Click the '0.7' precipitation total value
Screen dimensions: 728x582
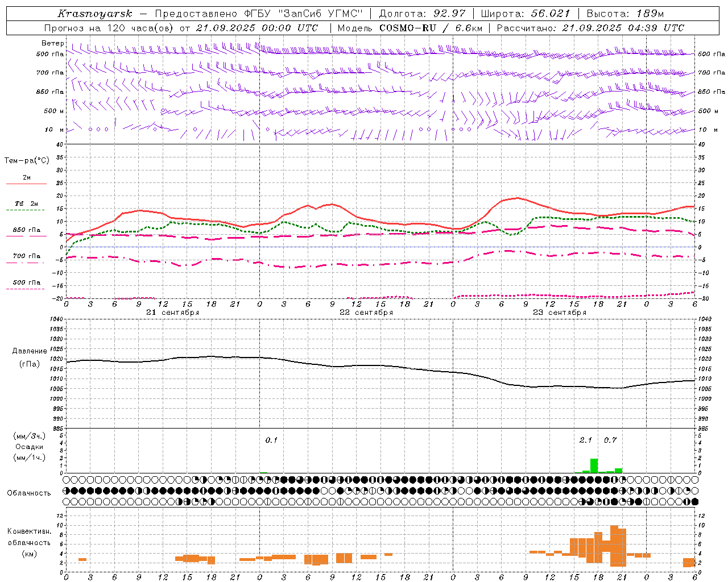click(610, 440)
